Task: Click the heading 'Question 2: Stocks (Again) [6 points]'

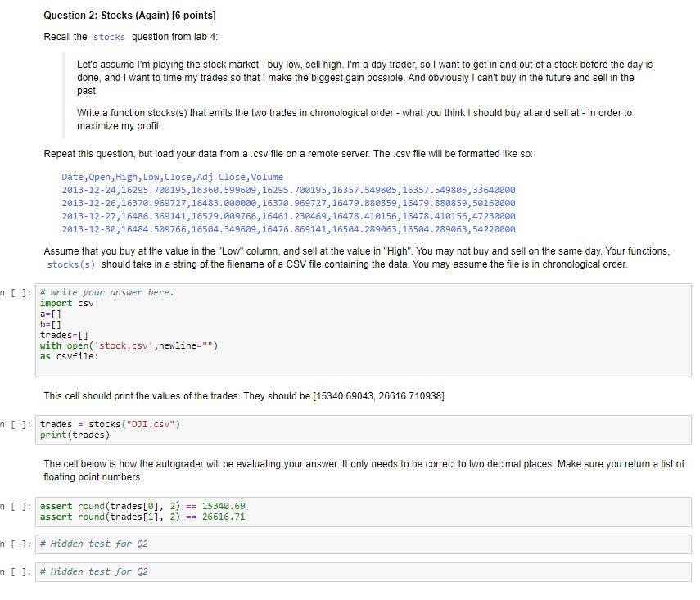Action: click(129, 16)
